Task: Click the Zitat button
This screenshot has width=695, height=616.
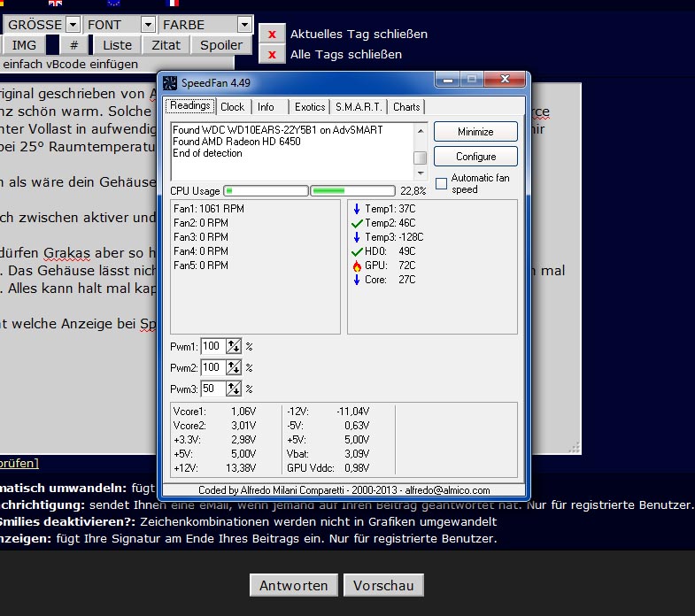Action: 166,45
